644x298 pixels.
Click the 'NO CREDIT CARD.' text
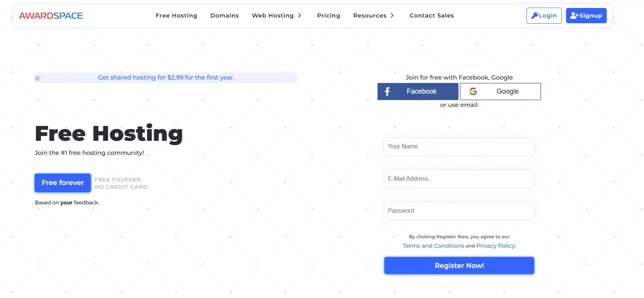pos(122,187)
